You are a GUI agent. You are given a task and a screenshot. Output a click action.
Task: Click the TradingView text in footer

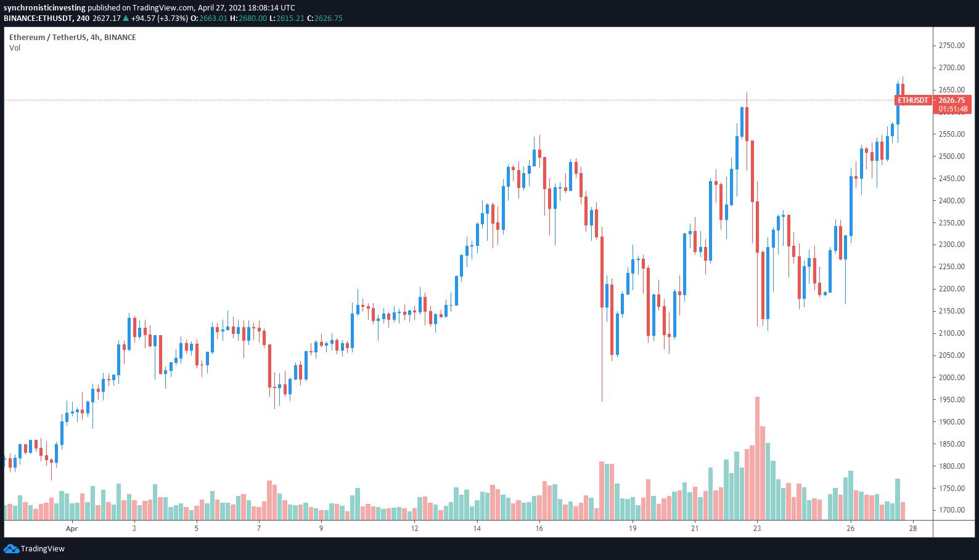[x=43, y=548]
